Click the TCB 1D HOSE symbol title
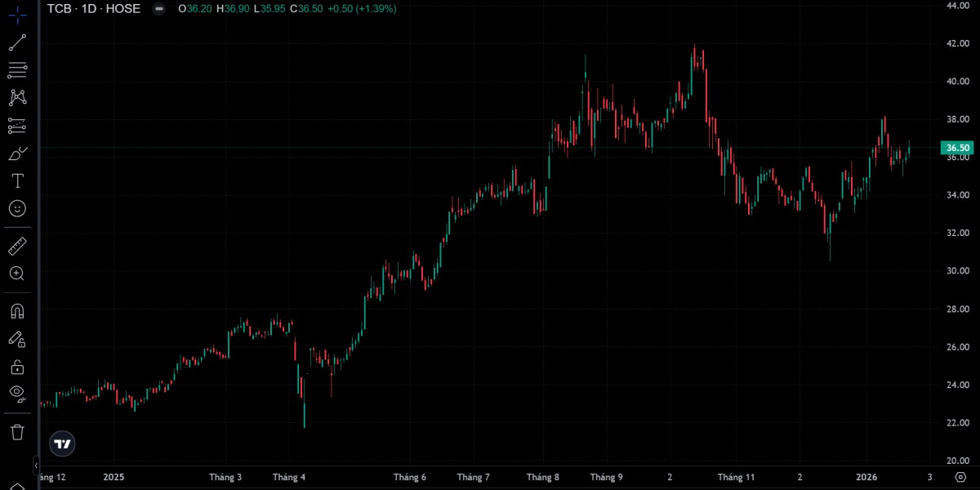The width and height of the screenshot is (980, 490). point(93,9)
